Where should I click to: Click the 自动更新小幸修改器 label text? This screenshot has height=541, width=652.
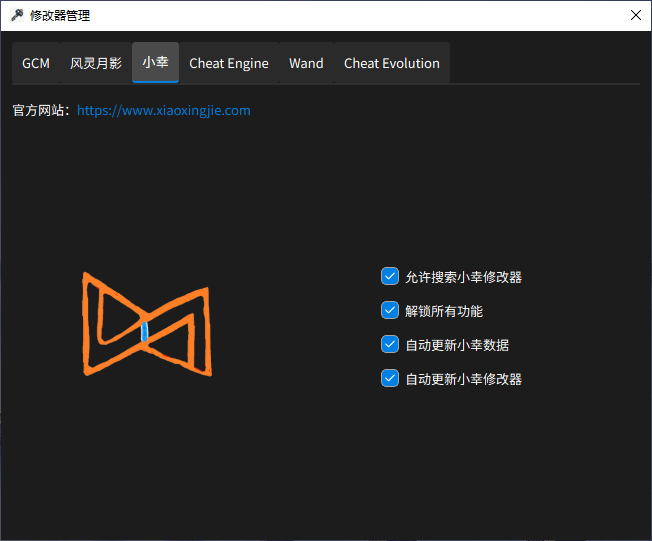tap(463, 379)
